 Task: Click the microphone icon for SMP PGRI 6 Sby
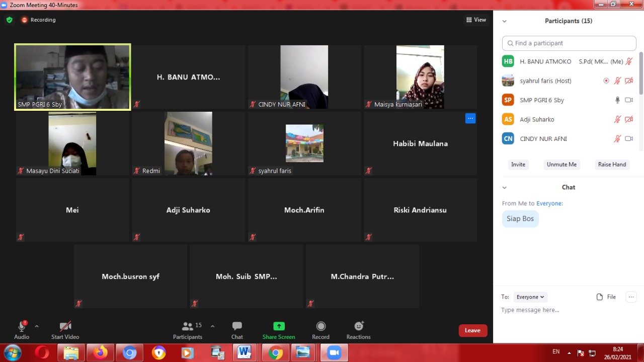(x=617, y=100)
